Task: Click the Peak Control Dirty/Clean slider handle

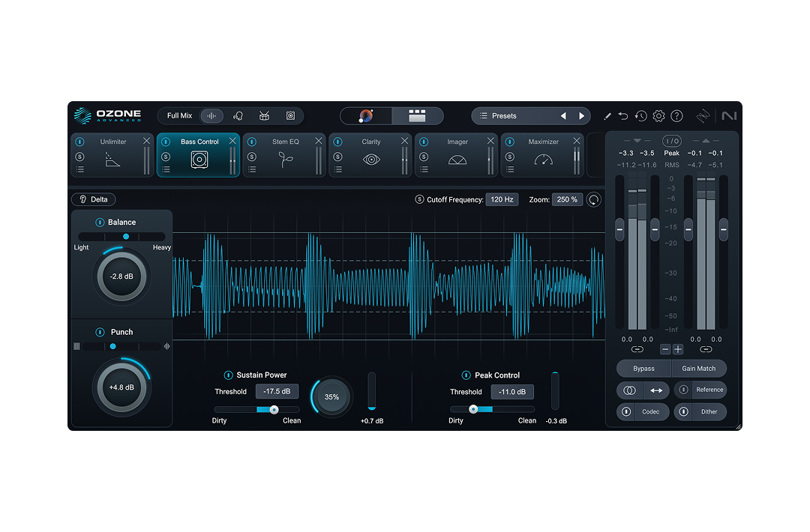Action: coord(473,409)
